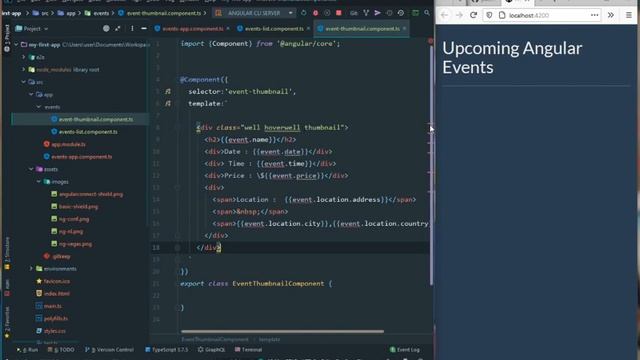Open the TODO tool window tab
This screenshot has width=640, height=360.
coord(61,350)
